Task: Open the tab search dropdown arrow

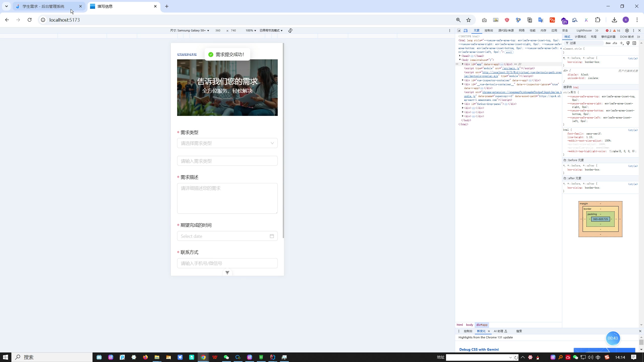Action: 7,6
